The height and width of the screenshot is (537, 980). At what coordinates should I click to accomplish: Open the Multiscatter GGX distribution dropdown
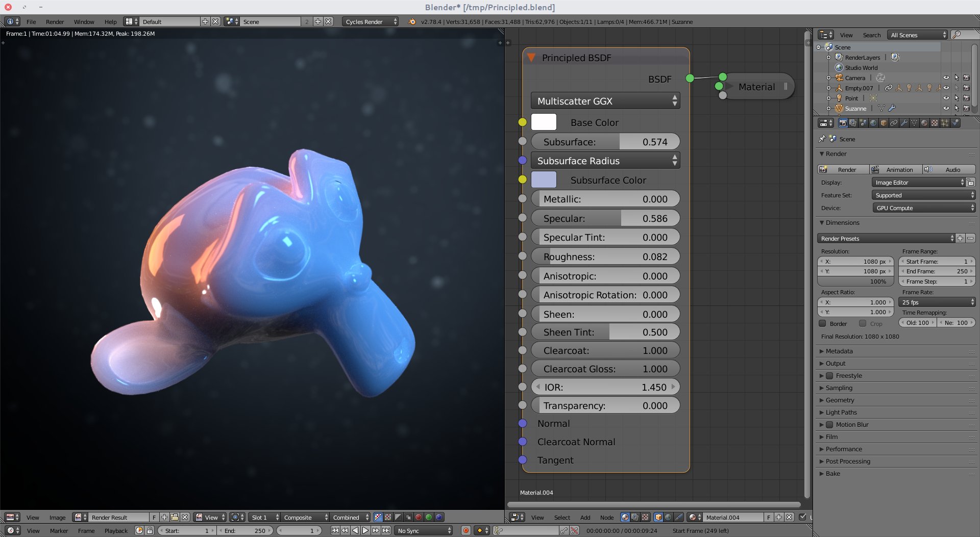coord(605,101)
